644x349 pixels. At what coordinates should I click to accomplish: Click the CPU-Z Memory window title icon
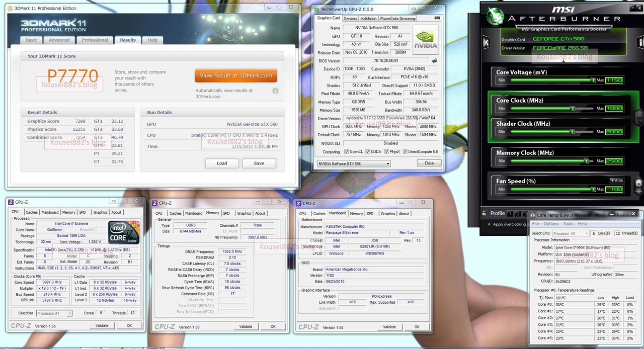154,203
